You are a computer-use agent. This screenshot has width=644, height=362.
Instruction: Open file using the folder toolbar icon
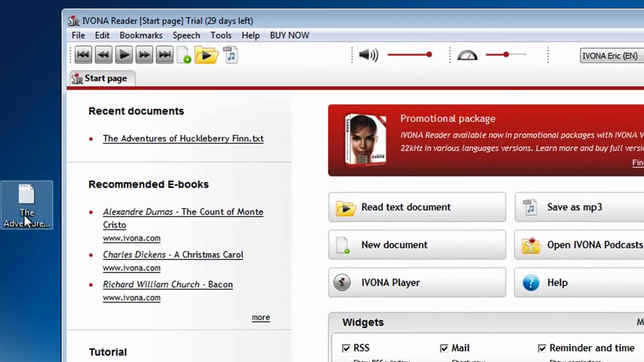click(x=206, y=55)
